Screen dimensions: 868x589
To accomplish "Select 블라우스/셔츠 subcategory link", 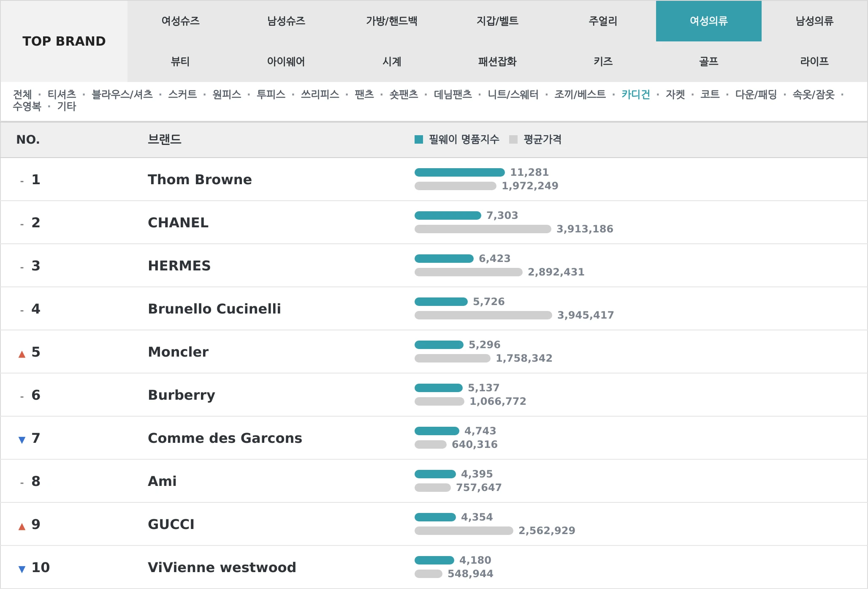I will tap(122, 94).
